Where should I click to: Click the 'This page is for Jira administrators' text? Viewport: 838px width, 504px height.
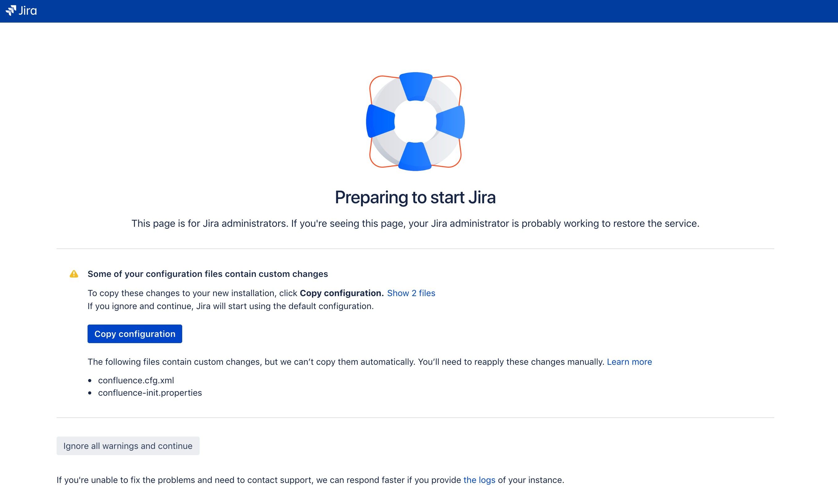pos(415,223)
